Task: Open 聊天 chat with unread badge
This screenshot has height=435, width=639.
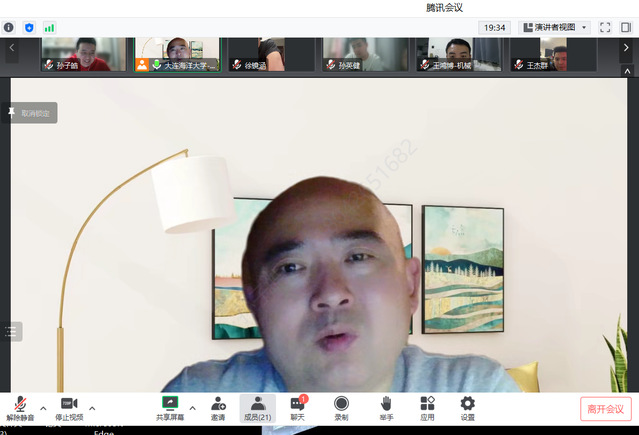Action: pyautogui.click(x=297, y=408)
